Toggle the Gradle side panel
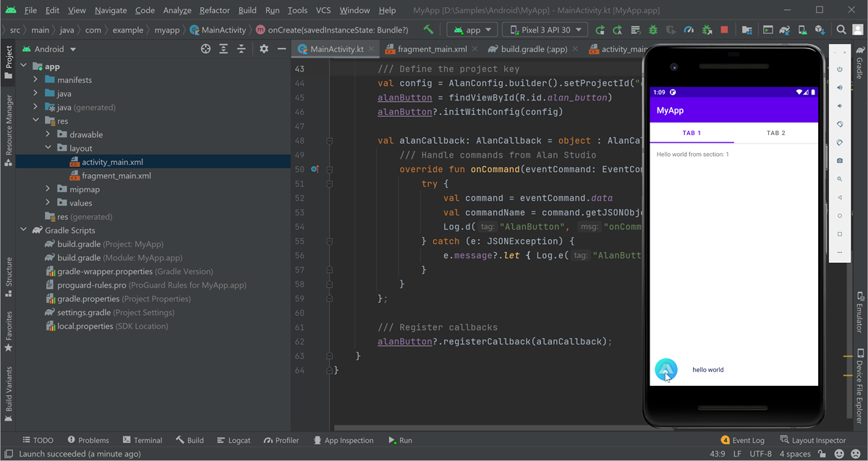This screenshot has height=461, width=868. tap(859, 64)
